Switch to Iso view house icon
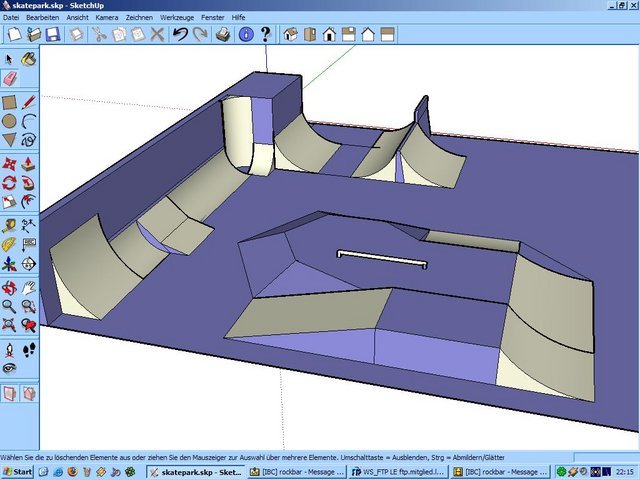This screenshot has height=480, width=640. click(291, 34)
